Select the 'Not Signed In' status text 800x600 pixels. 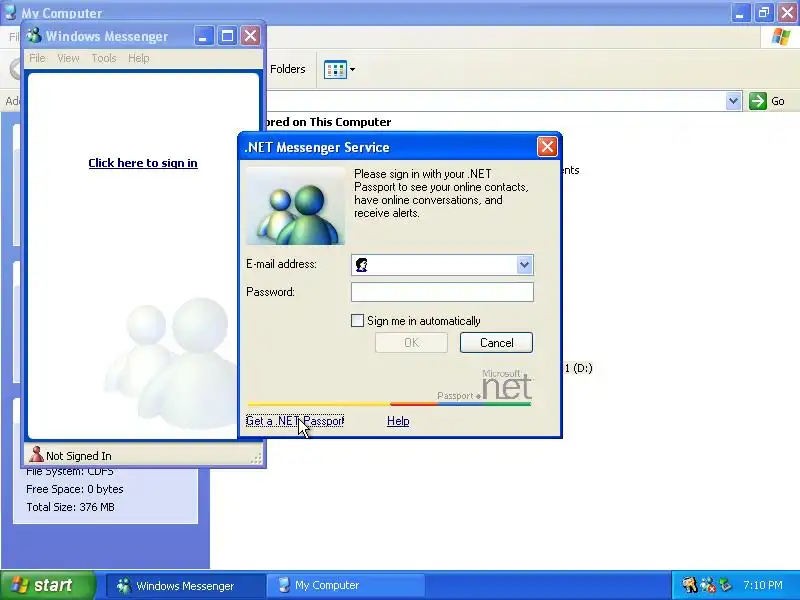point(79,456)
